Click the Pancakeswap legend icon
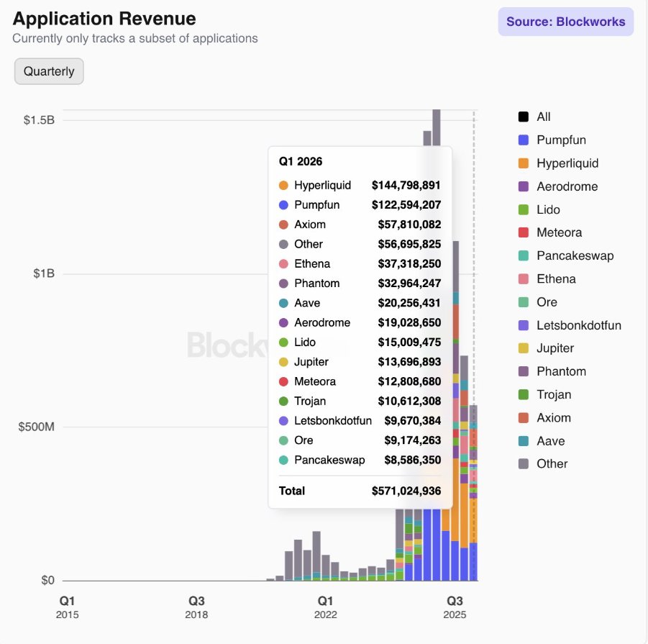Image resolution: width=648 pixels, height=644 pixels. point(524,255)
